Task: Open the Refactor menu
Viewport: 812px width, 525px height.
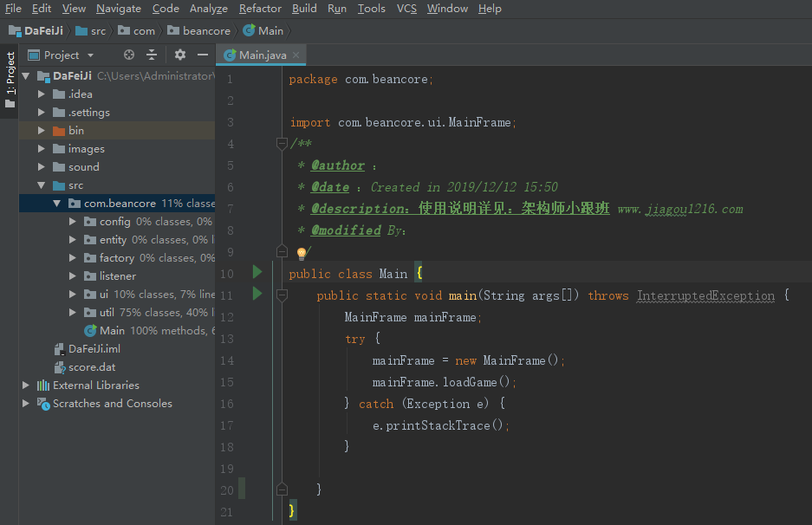Action: coord(260,9)
